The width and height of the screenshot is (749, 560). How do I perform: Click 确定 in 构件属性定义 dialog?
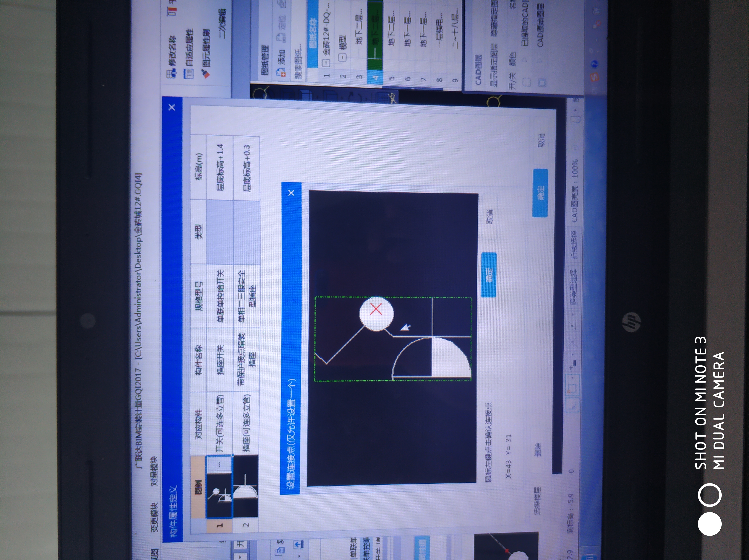pyautogui.click(x=540, y=193)
